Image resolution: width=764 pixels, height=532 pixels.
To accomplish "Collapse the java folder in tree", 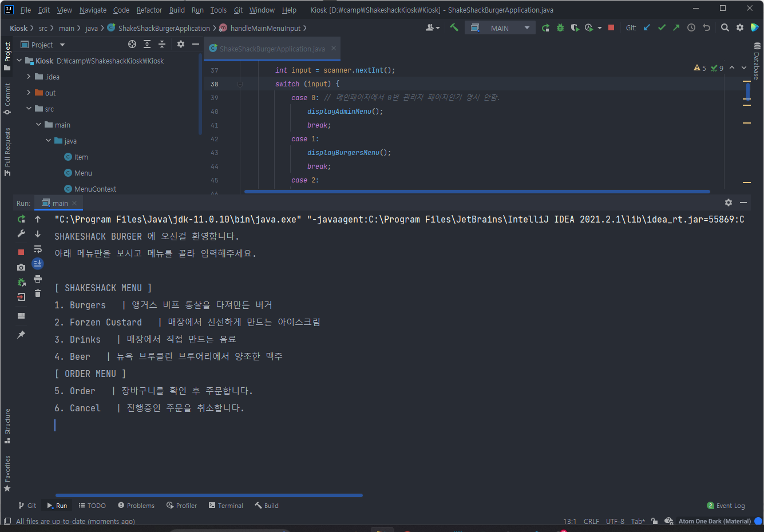I will (x=49, y=141).
